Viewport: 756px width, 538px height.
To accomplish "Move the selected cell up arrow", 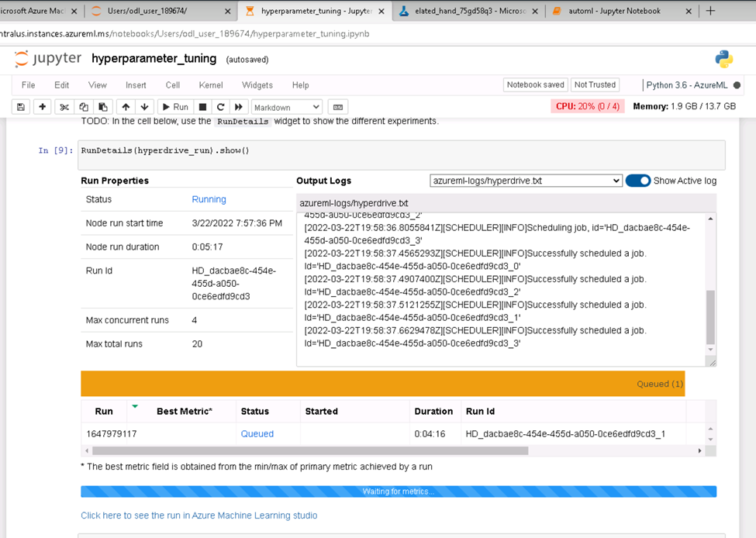I will coord(126,107).
